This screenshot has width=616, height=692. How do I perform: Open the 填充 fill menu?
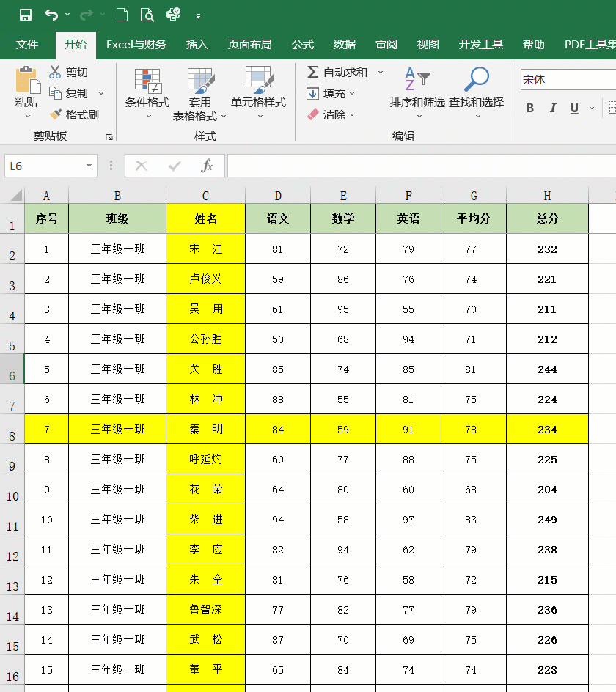[331, 93]
